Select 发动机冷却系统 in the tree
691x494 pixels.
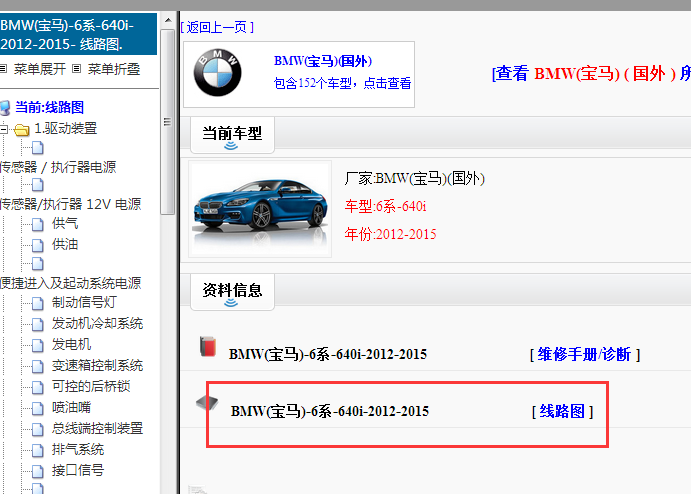(x=97, y=323)
